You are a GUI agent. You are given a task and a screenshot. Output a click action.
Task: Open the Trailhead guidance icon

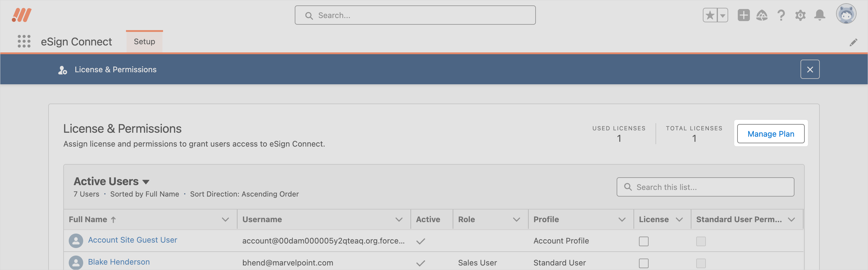[x=762, y=15]
